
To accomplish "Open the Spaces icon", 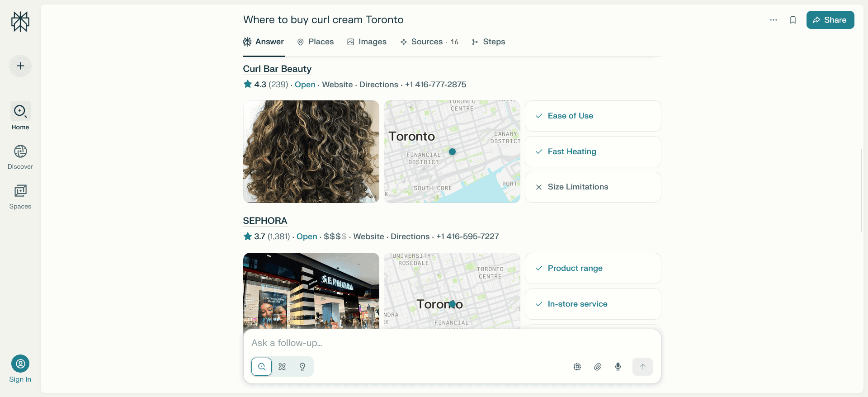I will (20, 191).
